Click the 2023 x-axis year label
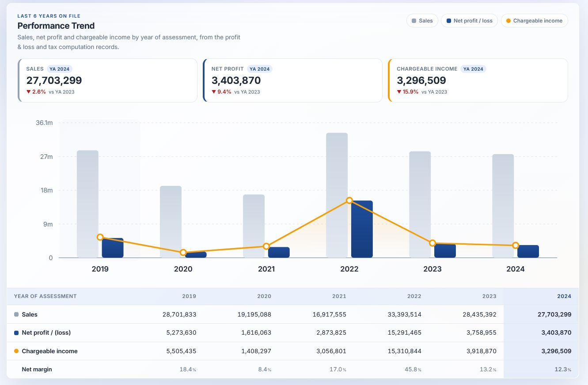Screen dimensions: 588x385 [x=432, y=269]
